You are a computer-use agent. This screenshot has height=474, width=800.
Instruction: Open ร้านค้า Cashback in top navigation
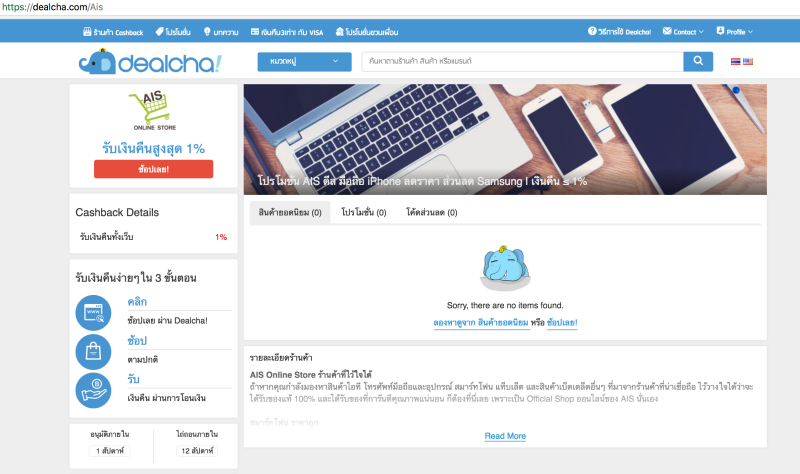tap(113, 32)
